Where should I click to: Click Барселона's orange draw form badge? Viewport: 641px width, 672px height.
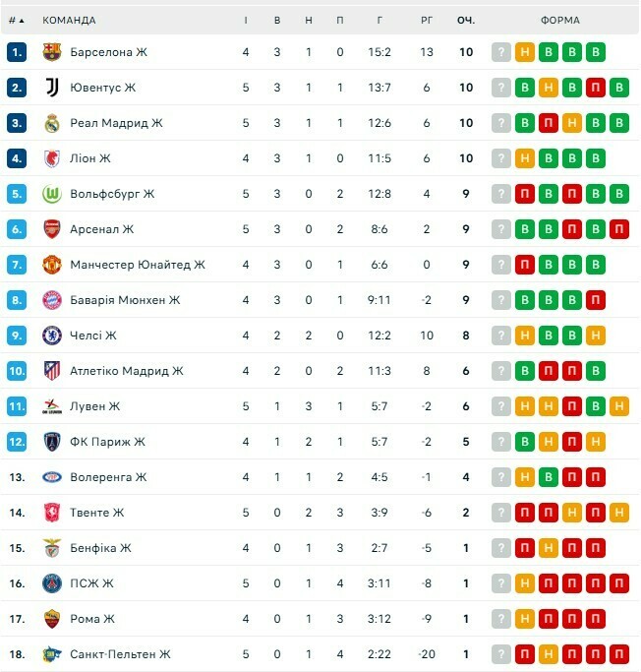click(x=525, y=52)
